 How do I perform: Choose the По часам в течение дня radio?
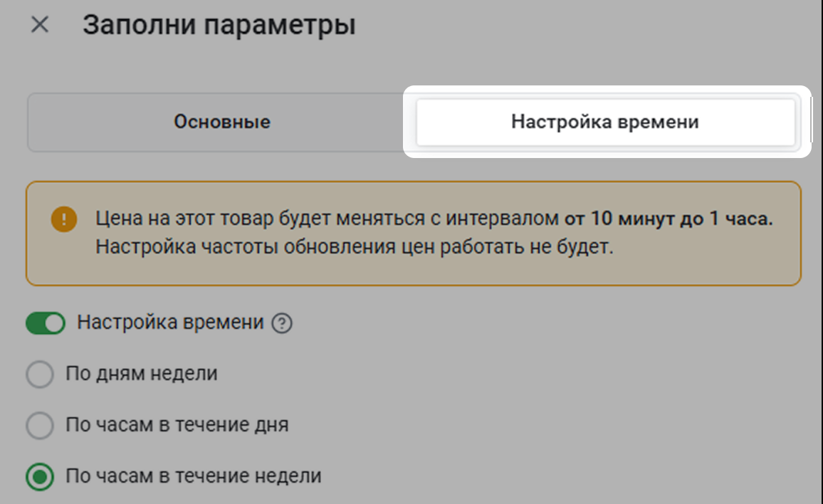coord(40,425)
